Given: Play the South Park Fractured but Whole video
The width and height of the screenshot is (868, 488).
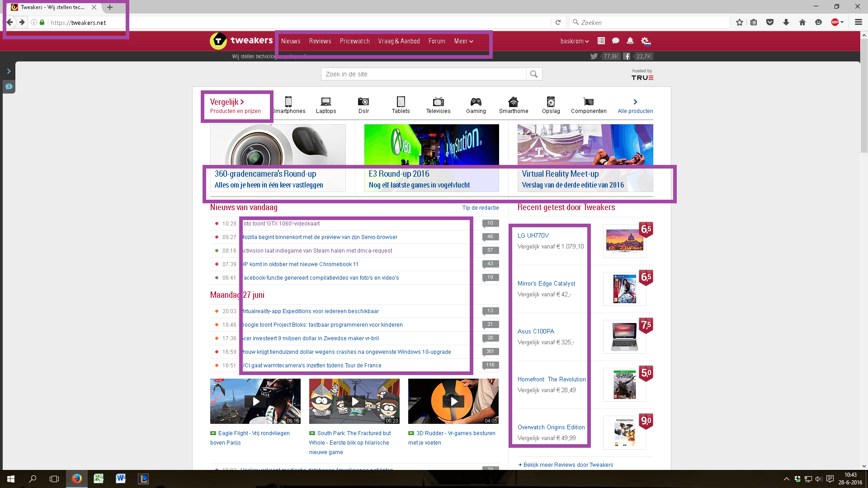Looking at the screenshot, I should pyautogui.click(x=354, y=401).
